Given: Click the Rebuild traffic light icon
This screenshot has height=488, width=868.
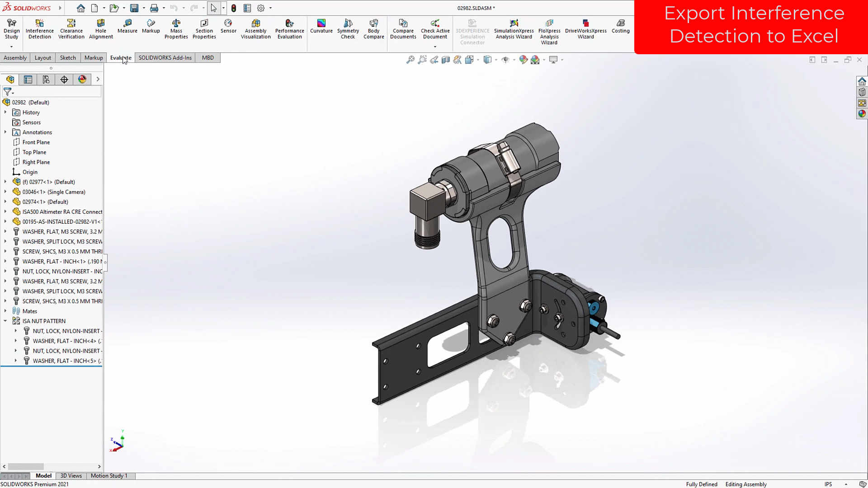Looking at the screenshot, I should 234,8.
